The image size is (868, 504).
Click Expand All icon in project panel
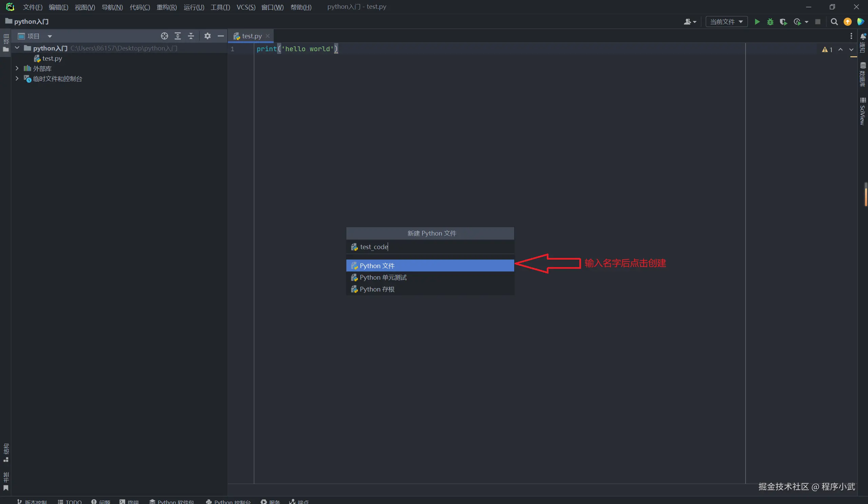click(178, 36)
